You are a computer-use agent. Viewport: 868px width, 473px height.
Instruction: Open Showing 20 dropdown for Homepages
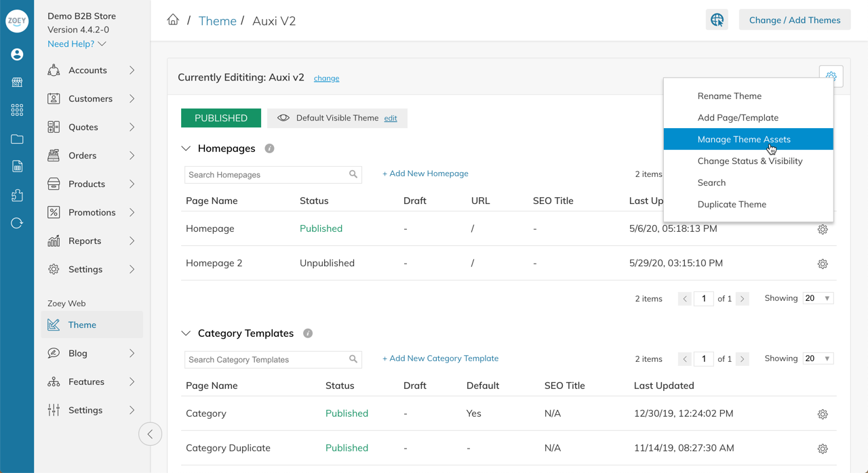817,298
